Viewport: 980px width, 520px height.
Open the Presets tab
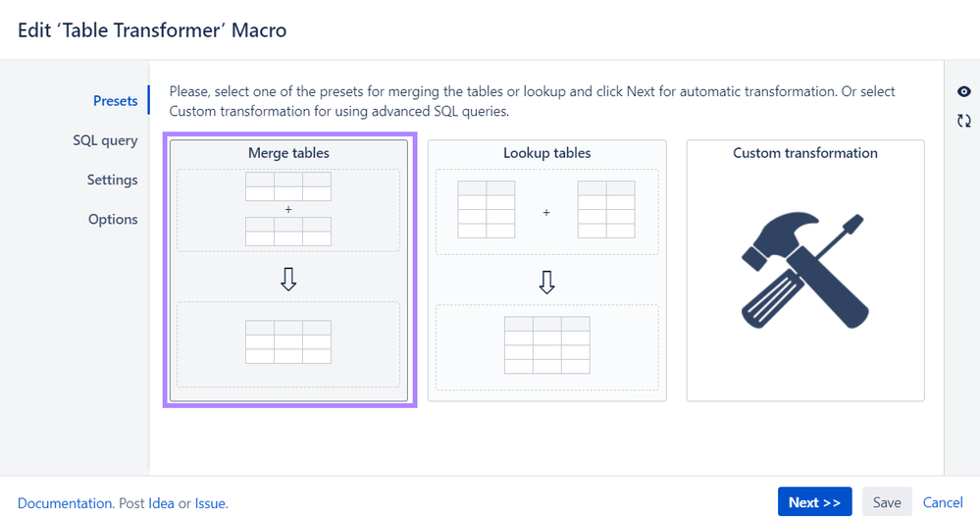pyautogui.click(x=115, y=101)
